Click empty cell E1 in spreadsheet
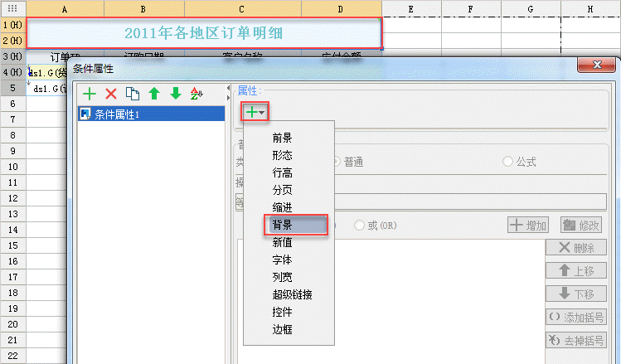This screenshot has height=364, width=621. pos(411,25)
